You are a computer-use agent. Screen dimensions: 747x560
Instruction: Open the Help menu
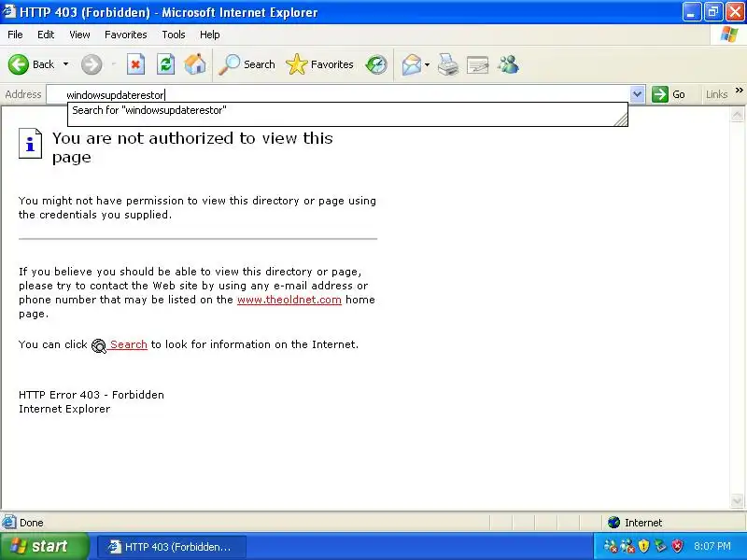click(209, 35)
